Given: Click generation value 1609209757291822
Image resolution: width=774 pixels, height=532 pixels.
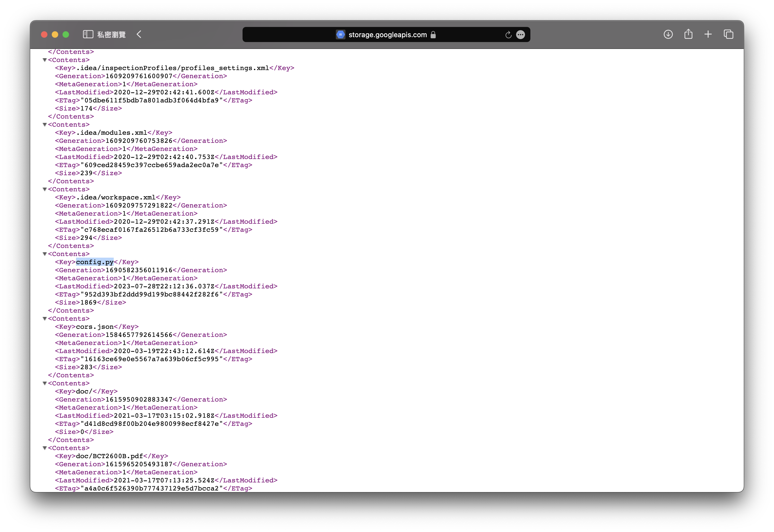Looking at the screenshot, I should [139, 205].
